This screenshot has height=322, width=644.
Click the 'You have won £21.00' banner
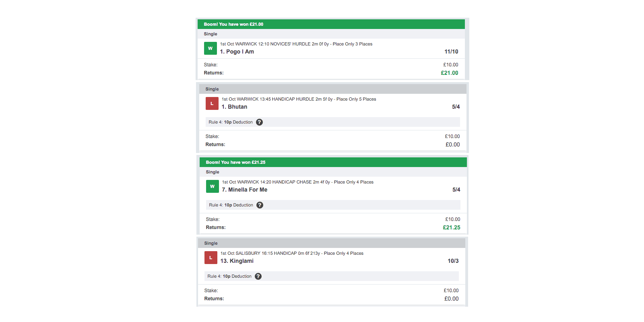click(x=331, y=24)
